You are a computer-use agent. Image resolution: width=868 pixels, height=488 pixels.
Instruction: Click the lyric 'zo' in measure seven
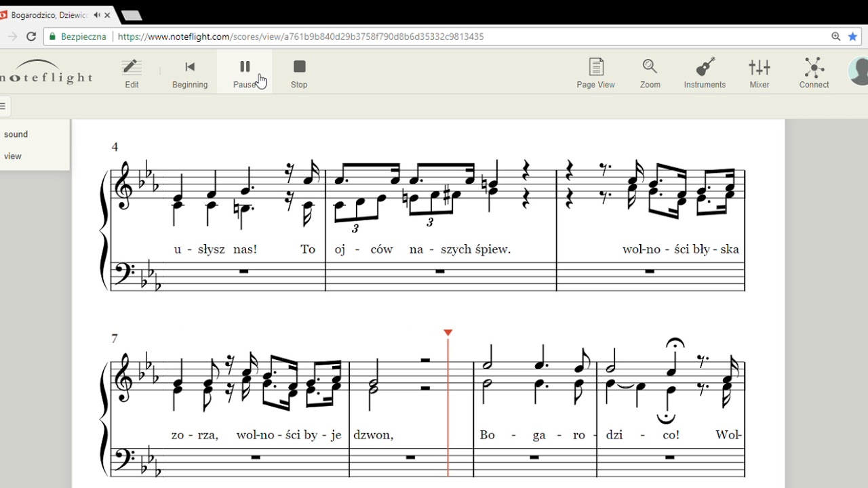click(x=178, y=435)
